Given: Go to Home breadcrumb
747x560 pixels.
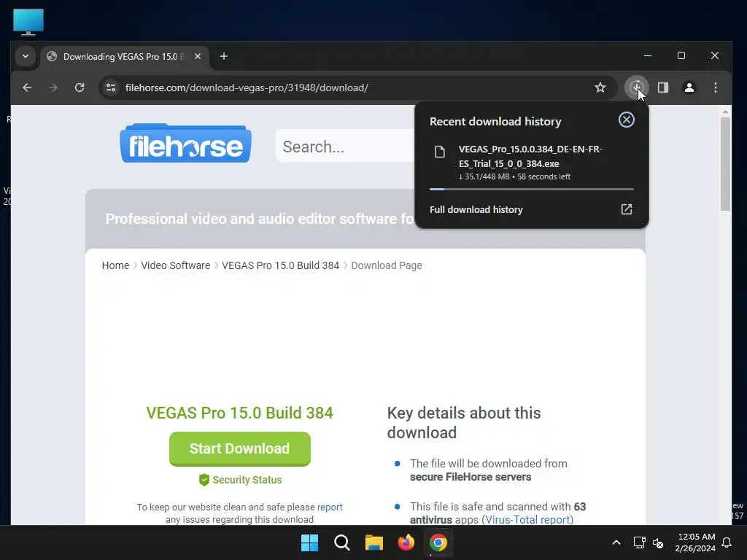Looking at the screenshot, I should [115, 265].
